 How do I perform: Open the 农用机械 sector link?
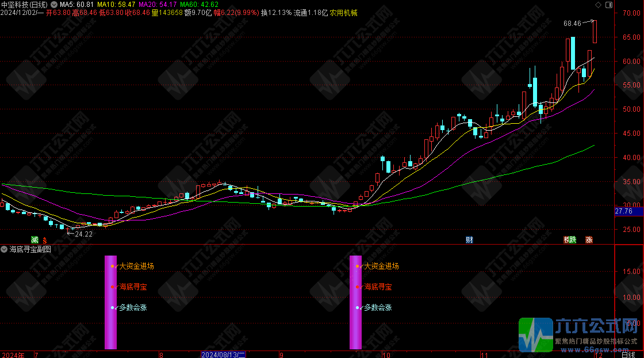pyautogui.click(x=343, y=12)
